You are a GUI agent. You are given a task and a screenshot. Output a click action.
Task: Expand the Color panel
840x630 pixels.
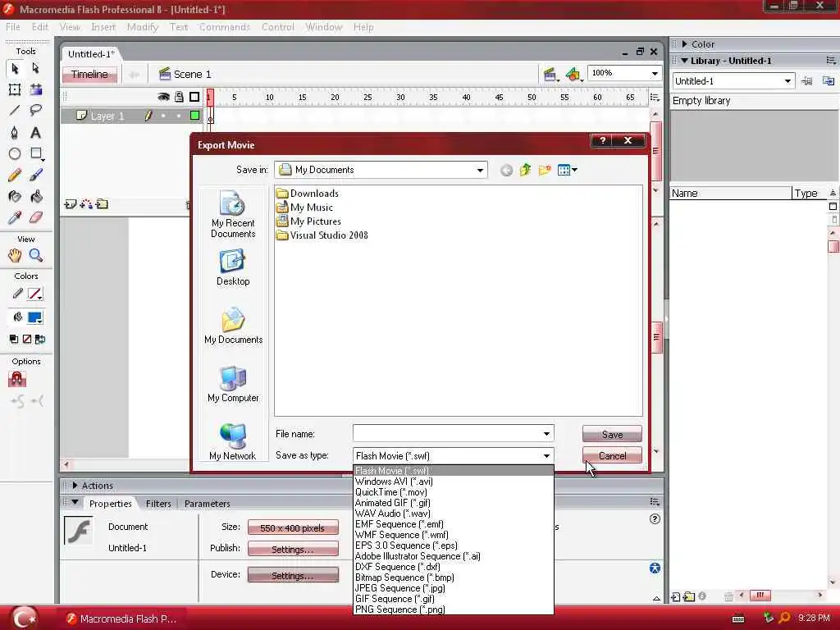click(x=685, y=44)
